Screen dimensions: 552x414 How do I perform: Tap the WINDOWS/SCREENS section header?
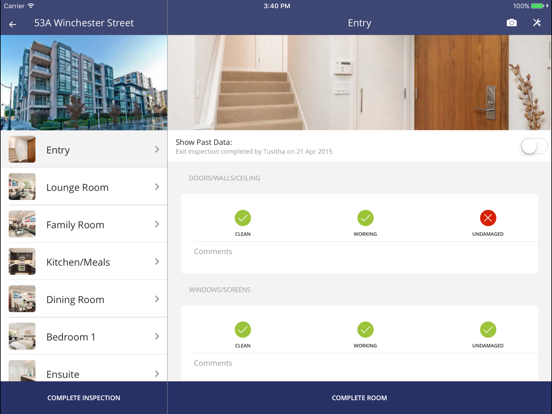pyautogui.click(x=220, y=290)
